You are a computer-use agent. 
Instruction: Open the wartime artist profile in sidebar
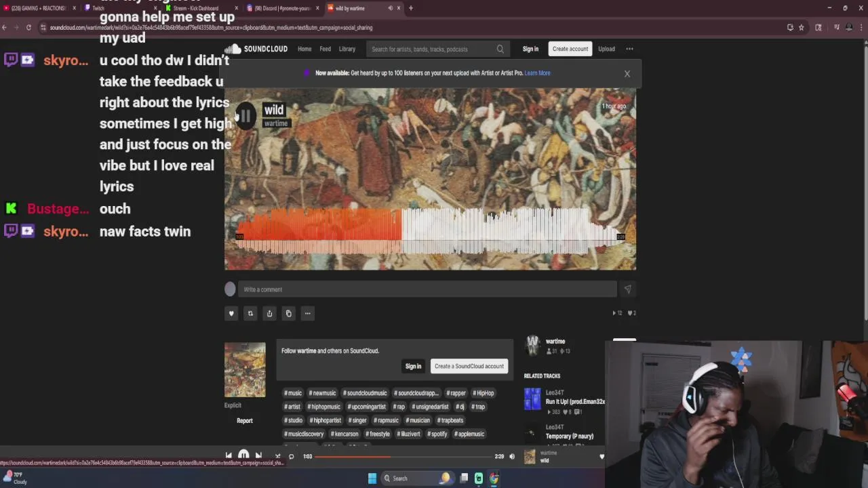point(555,342)
